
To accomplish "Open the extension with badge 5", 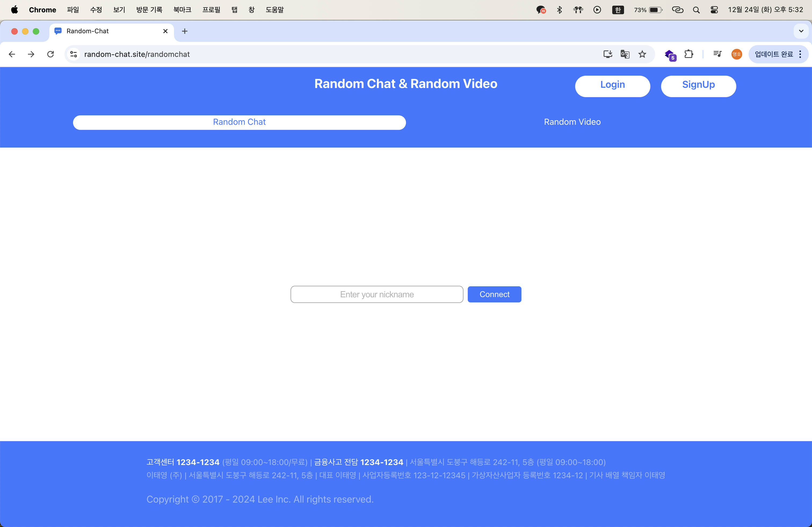I will click(670, 55).
